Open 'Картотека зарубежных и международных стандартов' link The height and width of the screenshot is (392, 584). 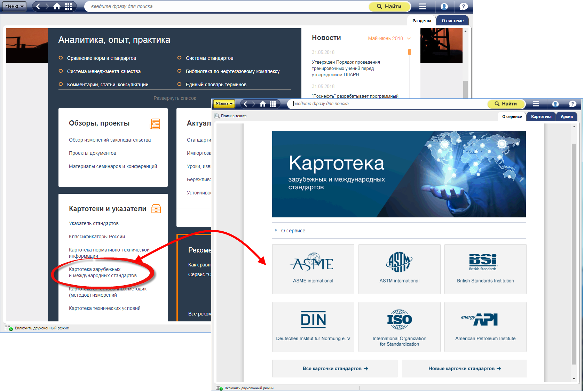tap(103, 272)
